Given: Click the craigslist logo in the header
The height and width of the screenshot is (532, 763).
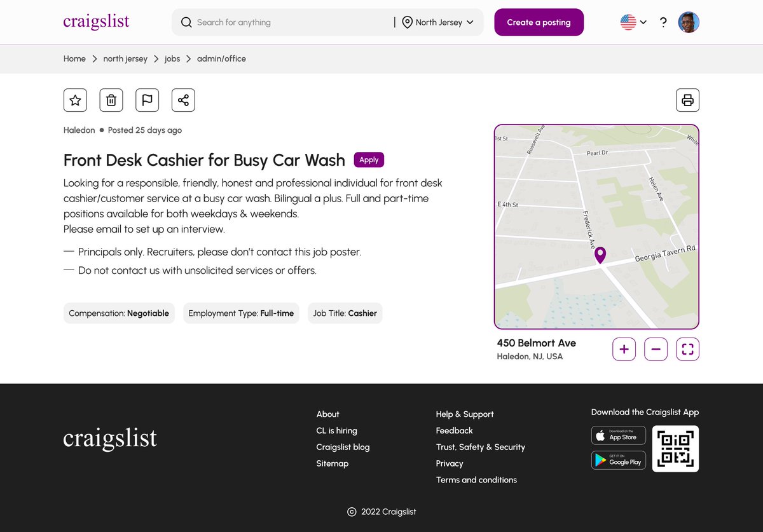Looking at the screenshot, I should pyautogui.click(x=96, y=22).
